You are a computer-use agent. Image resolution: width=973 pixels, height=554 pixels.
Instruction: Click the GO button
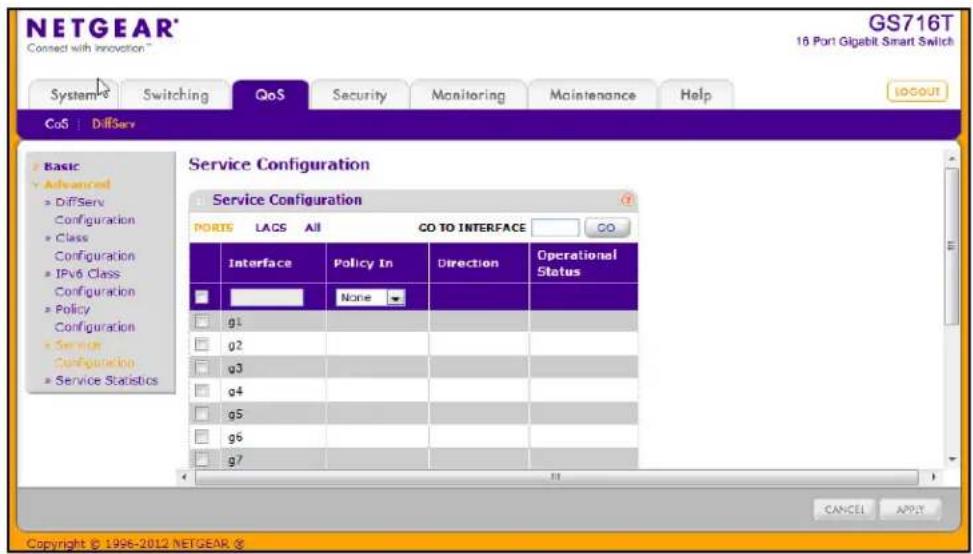click(606, 228)
